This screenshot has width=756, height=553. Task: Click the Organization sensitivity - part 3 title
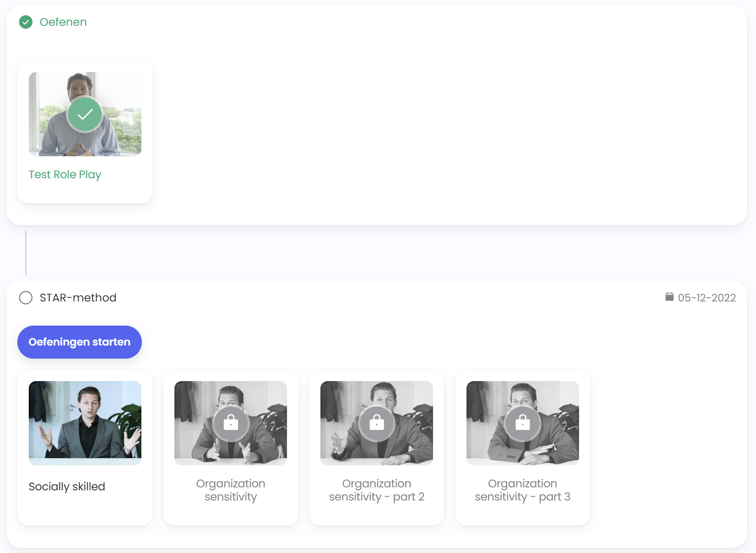[523, 490]
